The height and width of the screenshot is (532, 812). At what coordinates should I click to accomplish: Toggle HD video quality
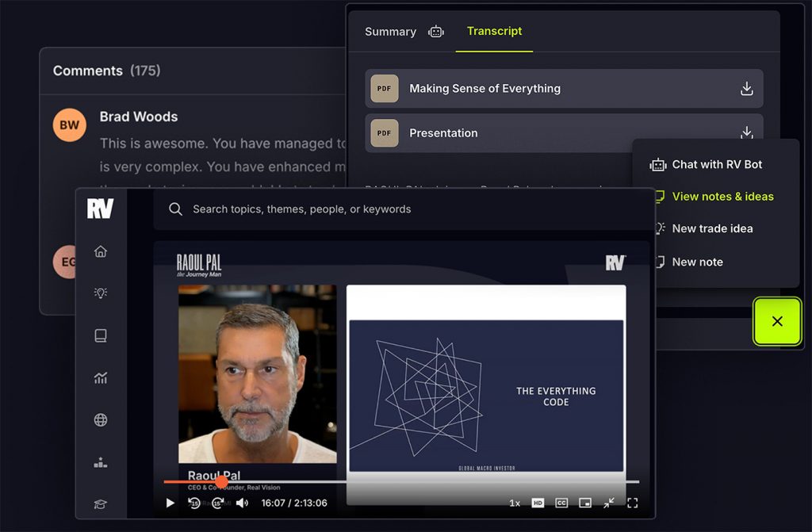coord(539,503)
